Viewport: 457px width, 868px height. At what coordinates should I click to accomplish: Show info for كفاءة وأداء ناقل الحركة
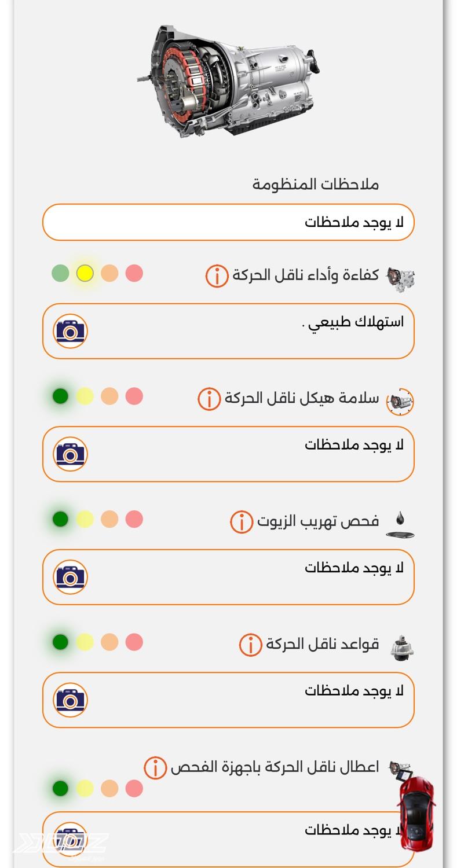217,276
